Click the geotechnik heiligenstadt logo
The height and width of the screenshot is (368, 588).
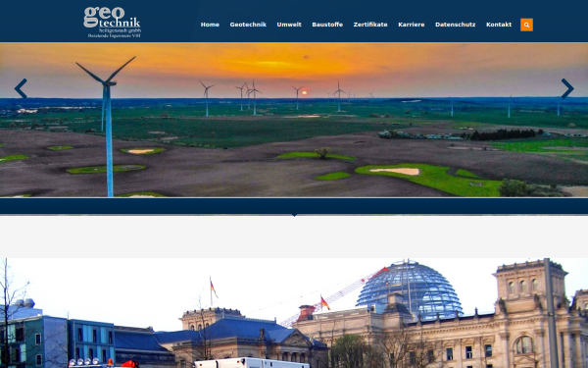coord(112,23)
